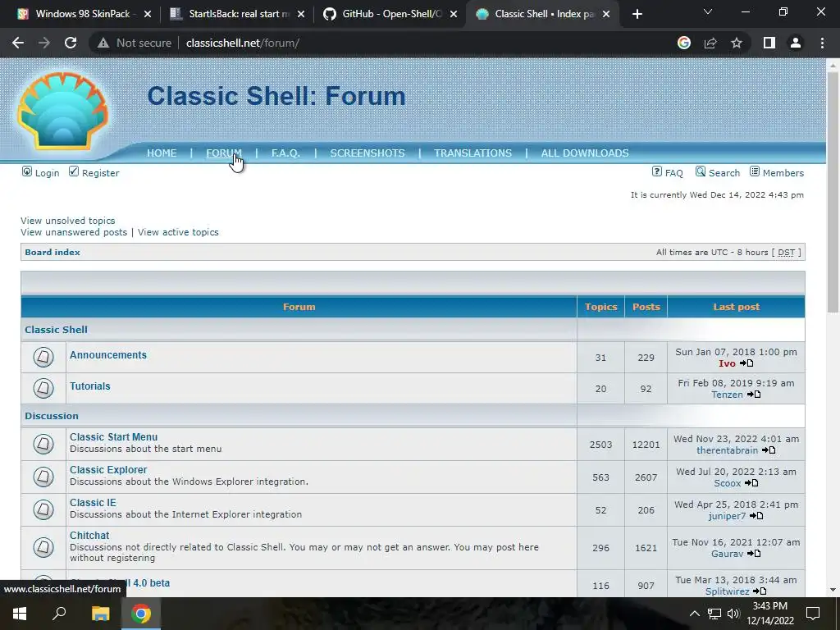The image size is (840, 630).
Task: Click the browser back arrow
Action: click(18, 43)
